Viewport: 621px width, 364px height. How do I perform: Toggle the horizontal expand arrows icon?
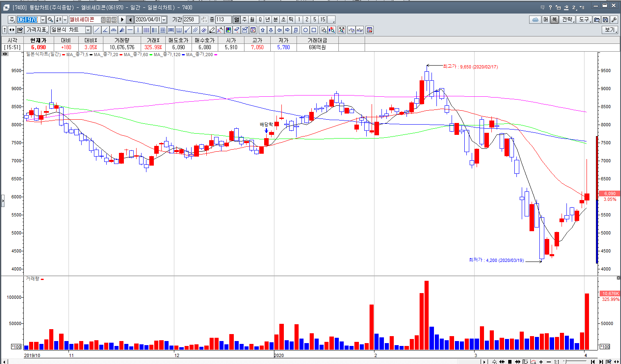pyautogui.click(x=12, y=30)
